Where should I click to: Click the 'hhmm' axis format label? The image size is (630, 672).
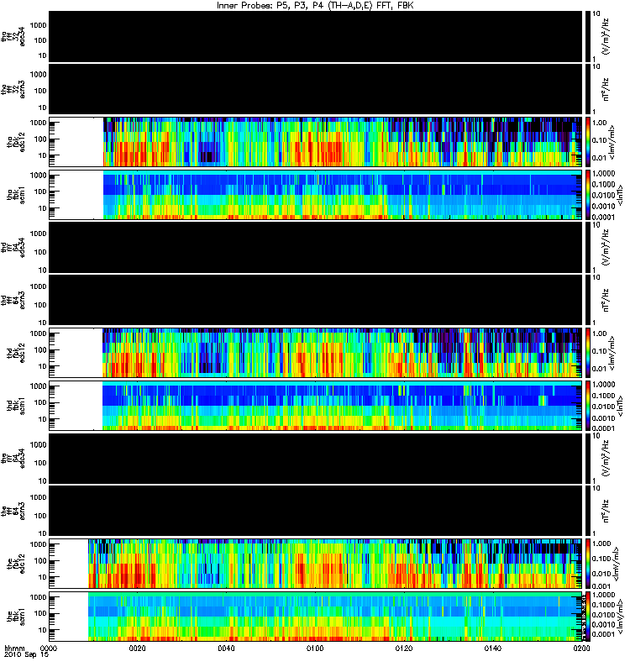(x=14, y=648)
